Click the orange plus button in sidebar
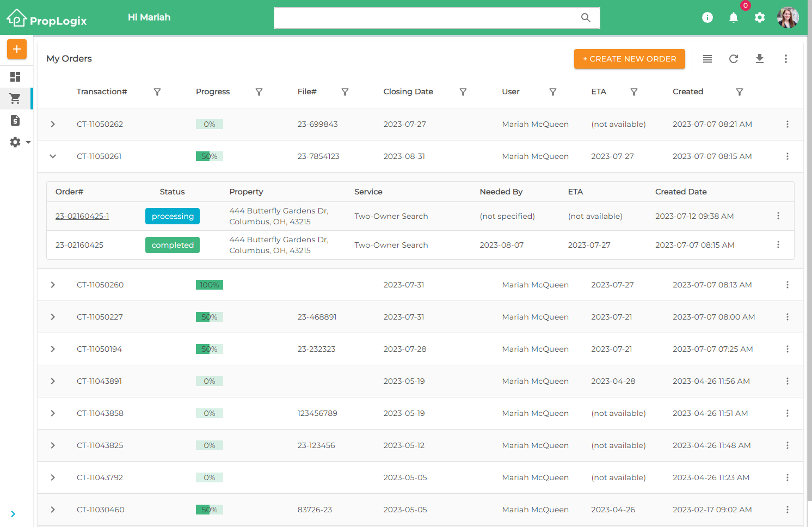Image resolution: width=812 pixels, height=527 pixels. point(17,49)
